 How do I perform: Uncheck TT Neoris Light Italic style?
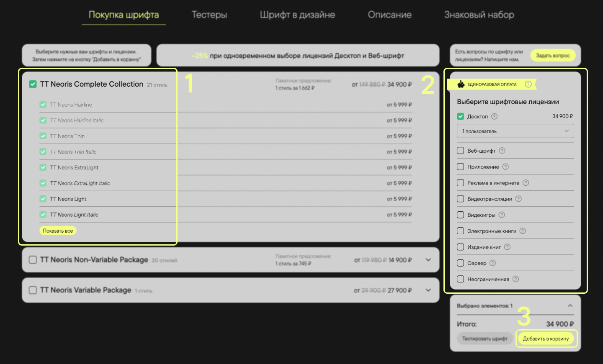43,214
